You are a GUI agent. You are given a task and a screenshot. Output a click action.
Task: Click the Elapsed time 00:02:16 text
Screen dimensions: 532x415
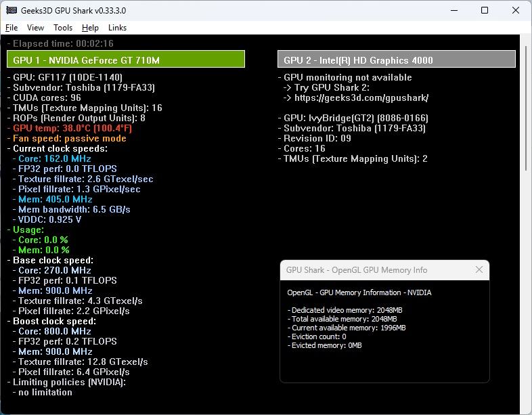[x=60, y=43]
